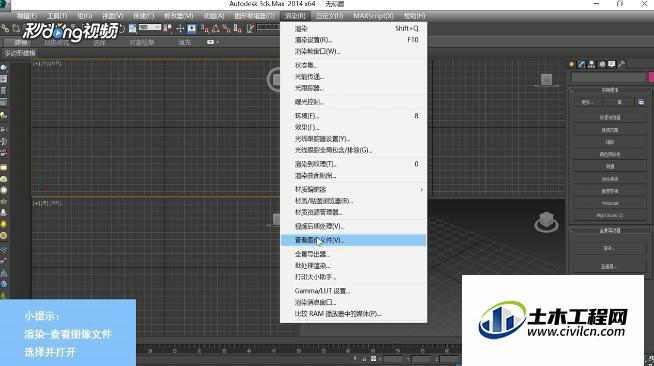Select 光跟踪器 menu entry

coord(353,88)
